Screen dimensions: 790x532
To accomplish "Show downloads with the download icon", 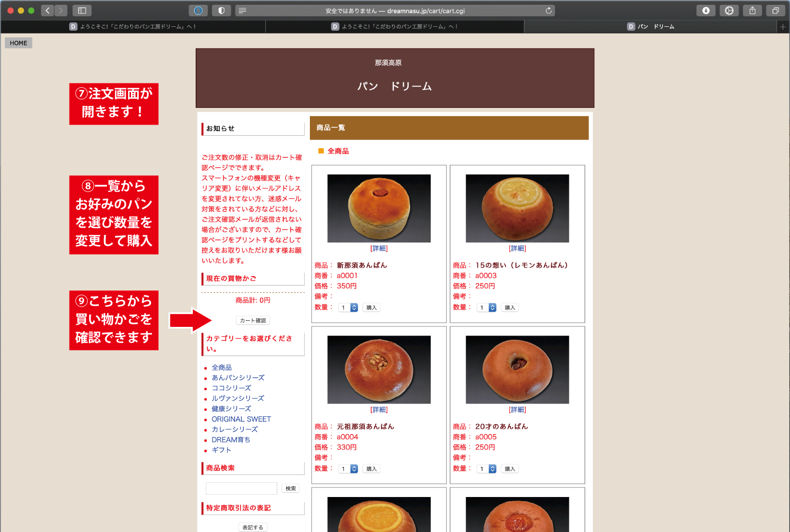I will [x=706, y=11].
